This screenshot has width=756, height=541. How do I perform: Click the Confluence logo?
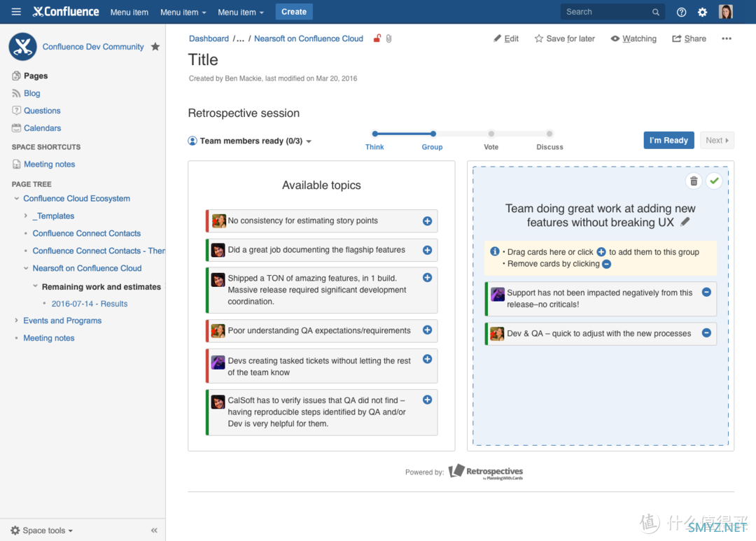[66, 12]
